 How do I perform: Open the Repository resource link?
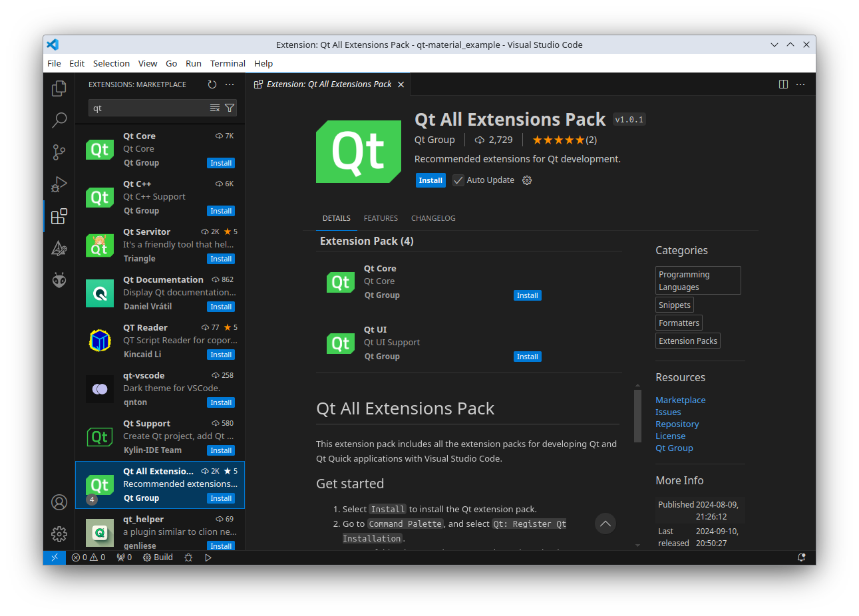[x=677, y=424]
